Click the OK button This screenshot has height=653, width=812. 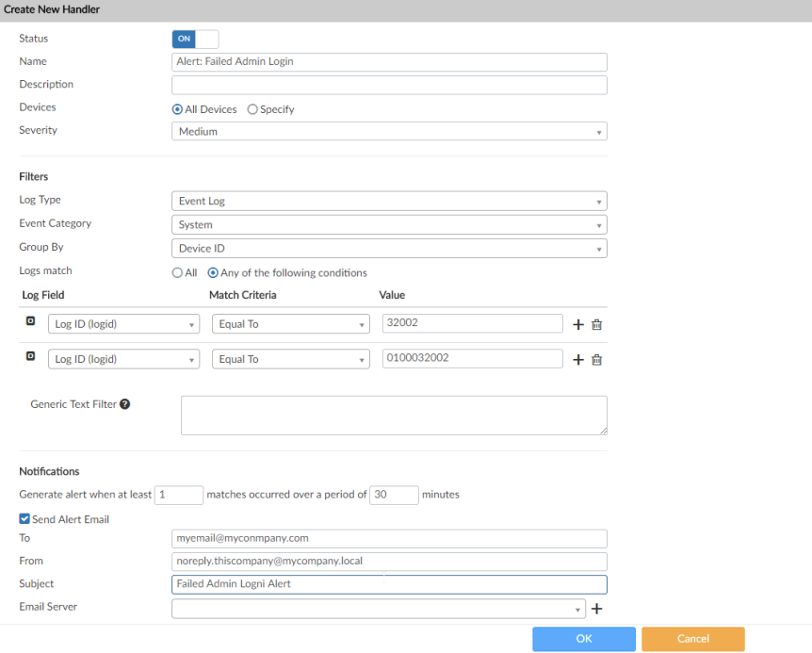pyautogui.click(x=583, y=639)
